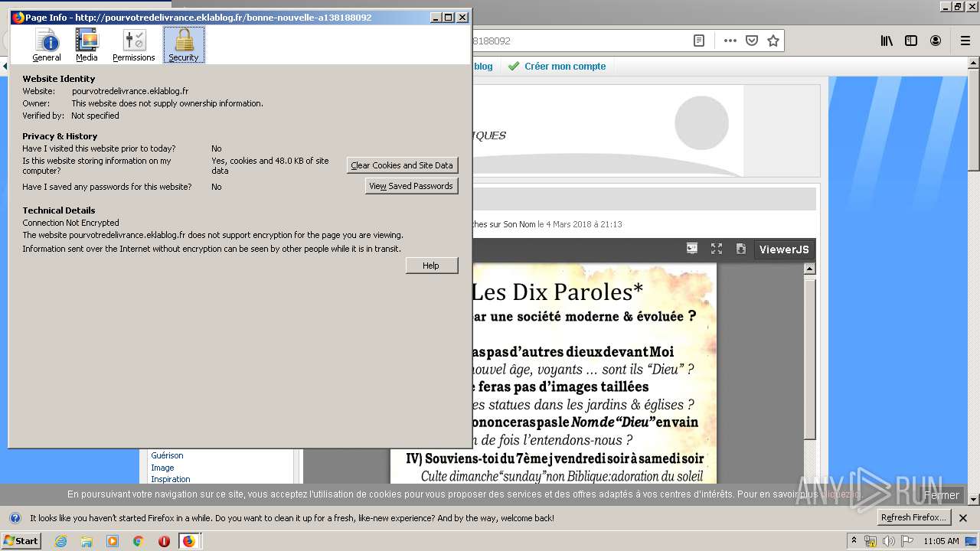Click website name pourvotredelivrance.eklablog.fr
The image size is (980, 551).
pyautogui.click(x=130, y=91)
